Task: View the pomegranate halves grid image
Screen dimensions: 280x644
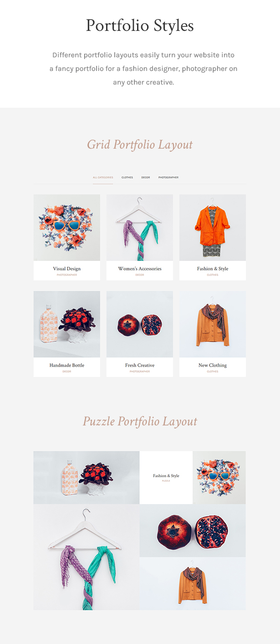Action: pos(140,324)
